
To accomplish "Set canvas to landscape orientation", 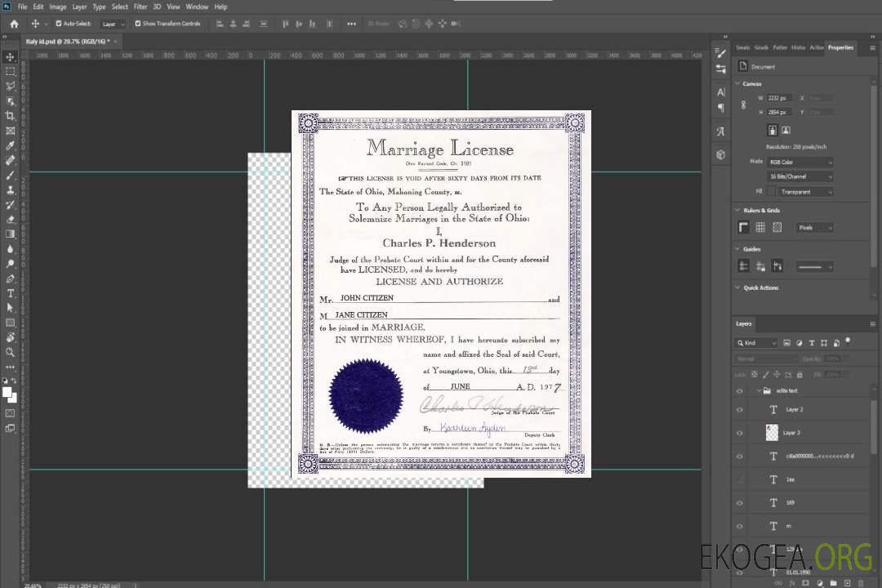I will click(786, 131).
